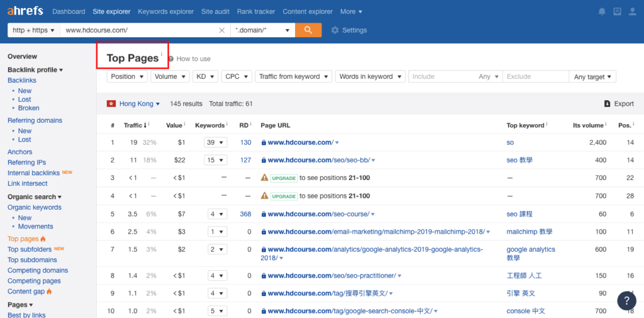644x318 pixels.
Task: Open Competing domains in the sidebar
Action: (x=38, y=270)
